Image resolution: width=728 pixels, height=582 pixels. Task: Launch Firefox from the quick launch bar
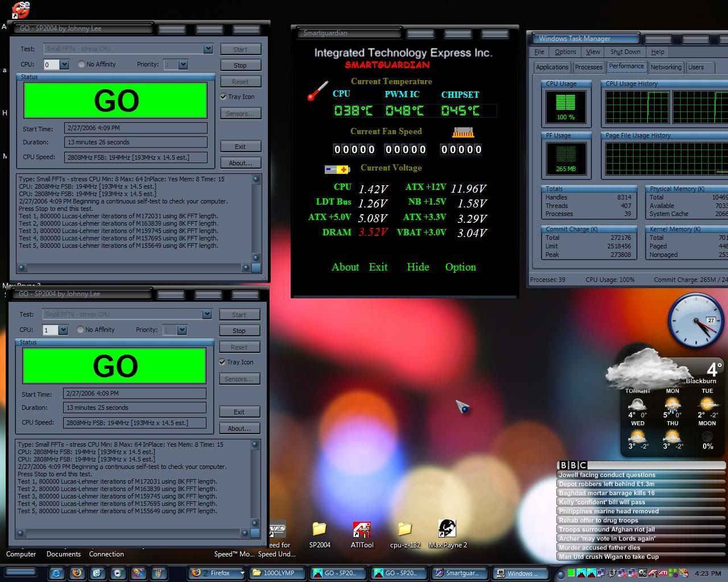pyautogui.click(x=76, y=573)
